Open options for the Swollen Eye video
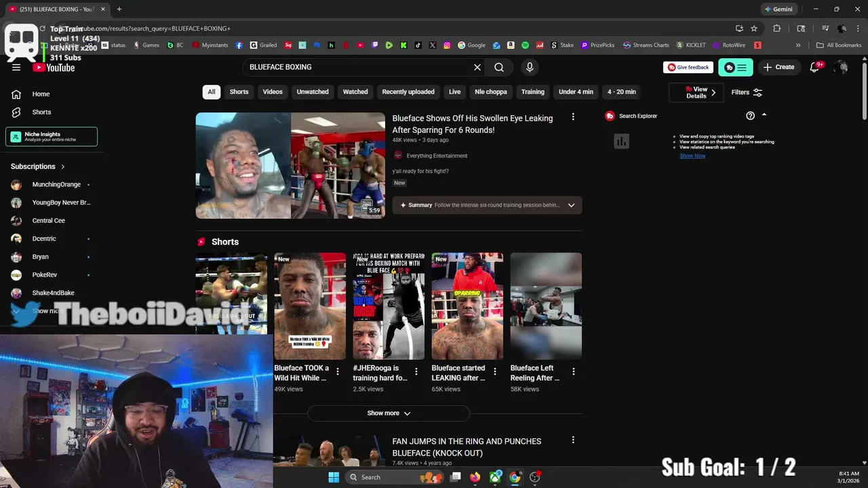This screenshot has width=868, height=488. (573, 117)
